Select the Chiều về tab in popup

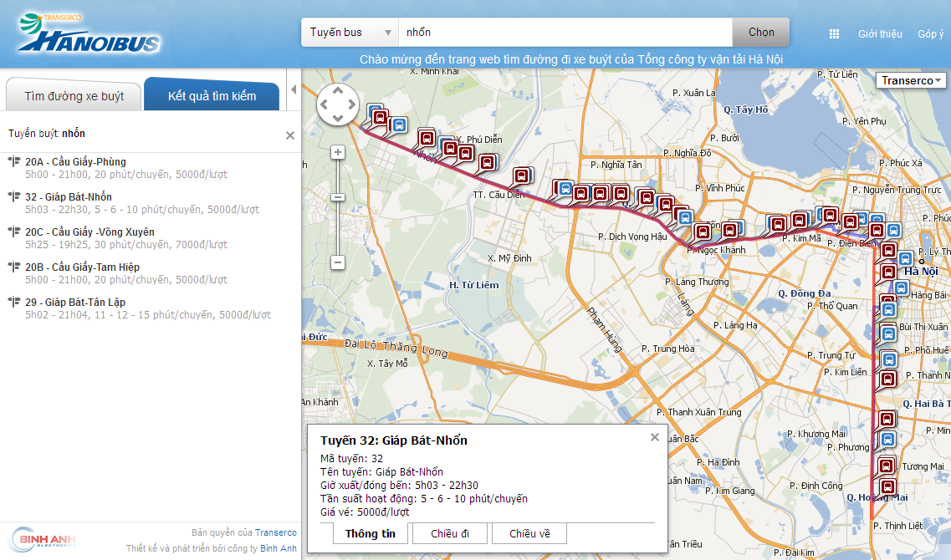529,533
